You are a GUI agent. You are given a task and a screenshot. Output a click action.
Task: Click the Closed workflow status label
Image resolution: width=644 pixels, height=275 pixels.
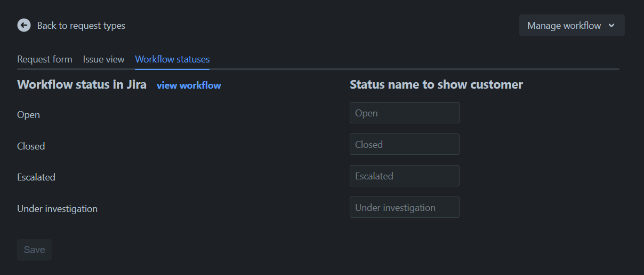point(31,146)
